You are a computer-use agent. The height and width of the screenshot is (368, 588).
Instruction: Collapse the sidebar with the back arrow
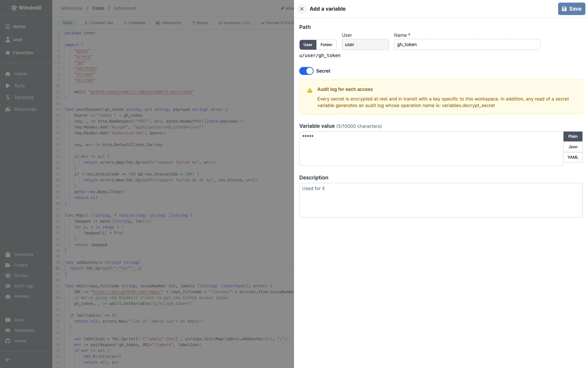pos(8,360)
